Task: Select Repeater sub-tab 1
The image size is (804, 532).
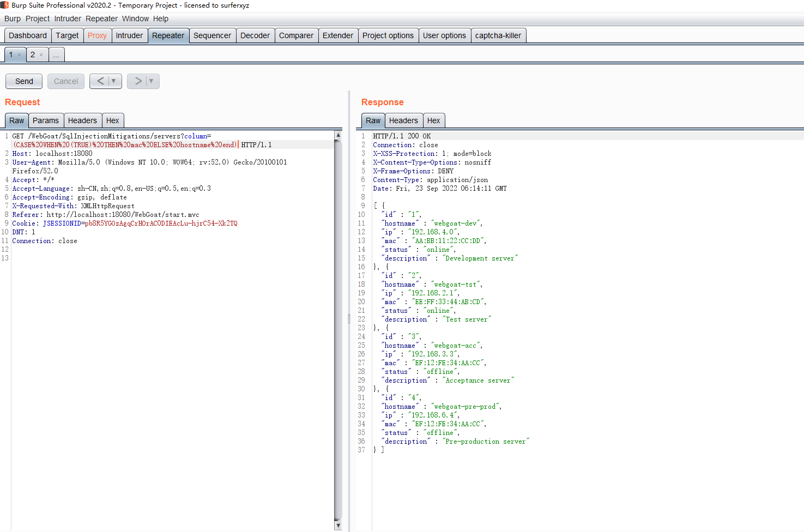Action: 10,55
